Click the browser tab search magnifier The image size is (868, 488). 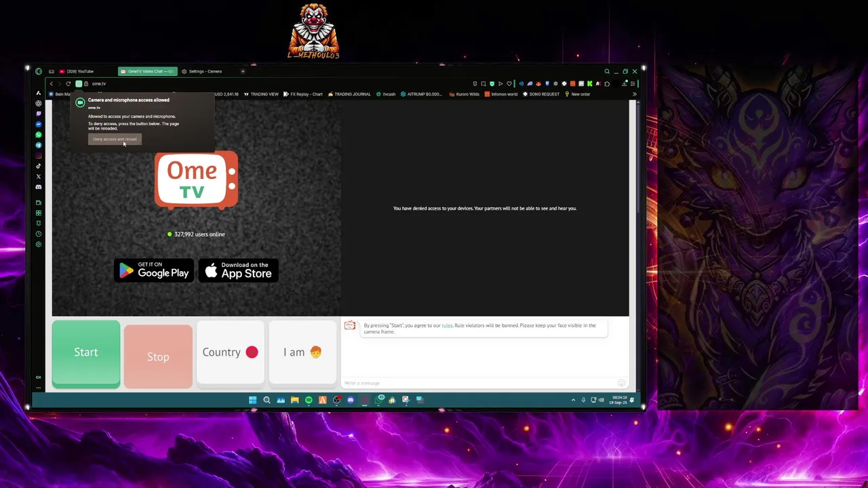coord(607,71)
